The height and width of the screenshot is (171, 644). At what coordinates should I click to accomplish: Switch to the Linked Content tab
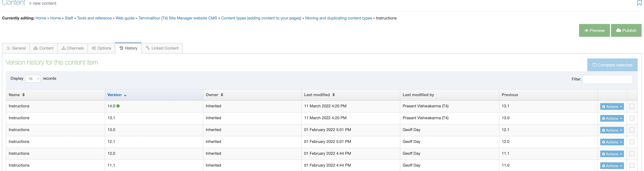[162, 48]
